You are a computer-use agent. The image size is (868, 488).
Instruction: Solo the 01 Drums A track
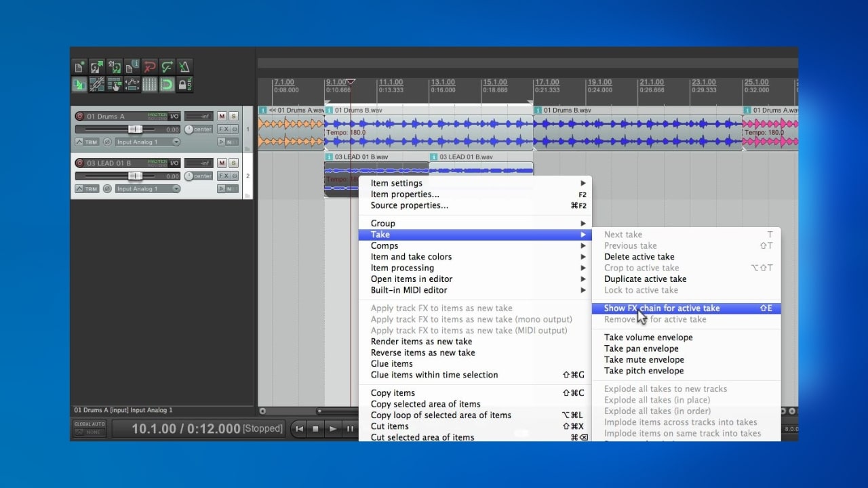233,117
